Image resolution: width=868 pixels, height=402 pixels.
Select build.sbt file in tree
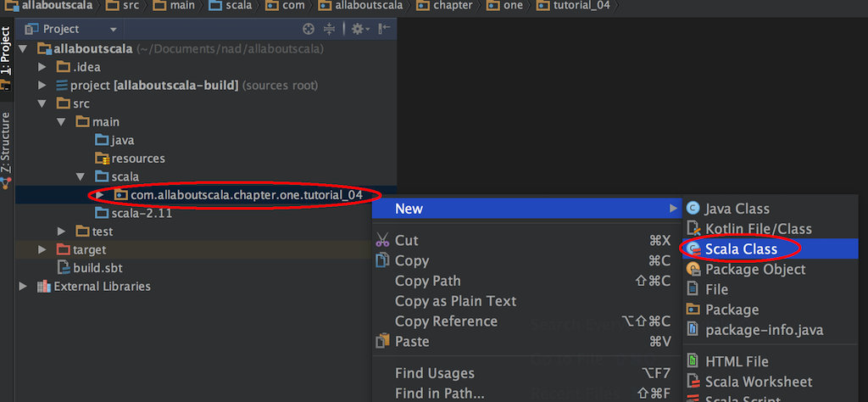pos(90,268)
